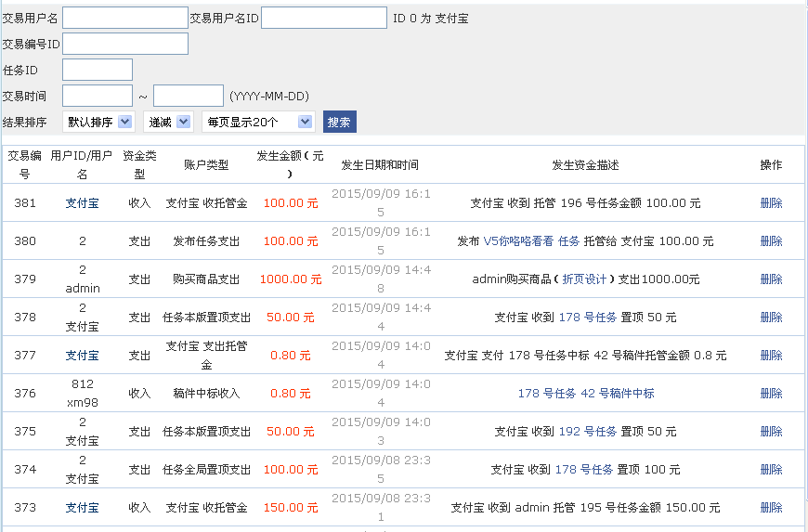Open the 任务 link in row 380

point(569,241)
